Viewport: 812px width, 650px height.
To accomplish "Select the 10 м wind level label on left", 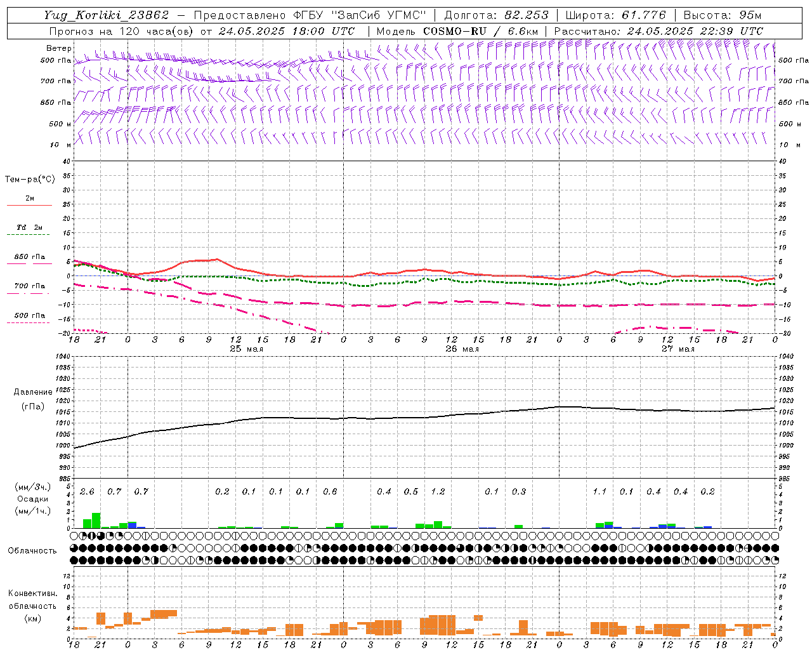I will (61, 145).
